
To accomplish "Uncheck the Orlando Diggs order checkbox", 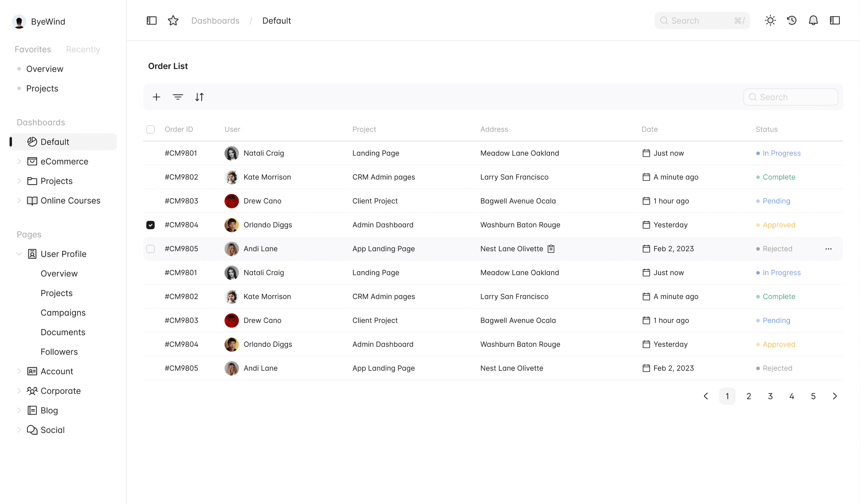I will (151, 225).
